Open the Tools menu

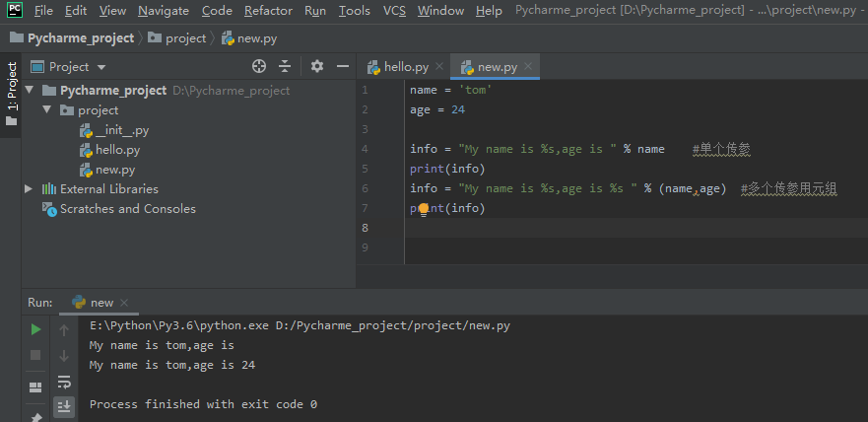pyautogui.click(x=355, y=11)
